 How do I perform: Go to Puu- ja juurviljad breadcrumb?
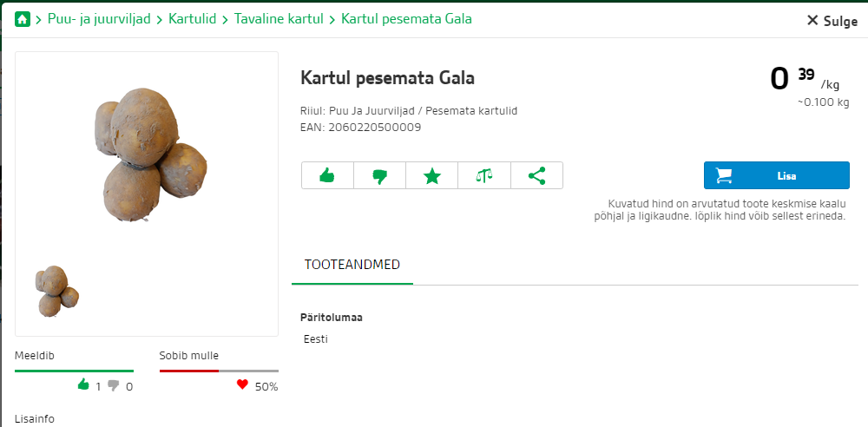[99, 19]
